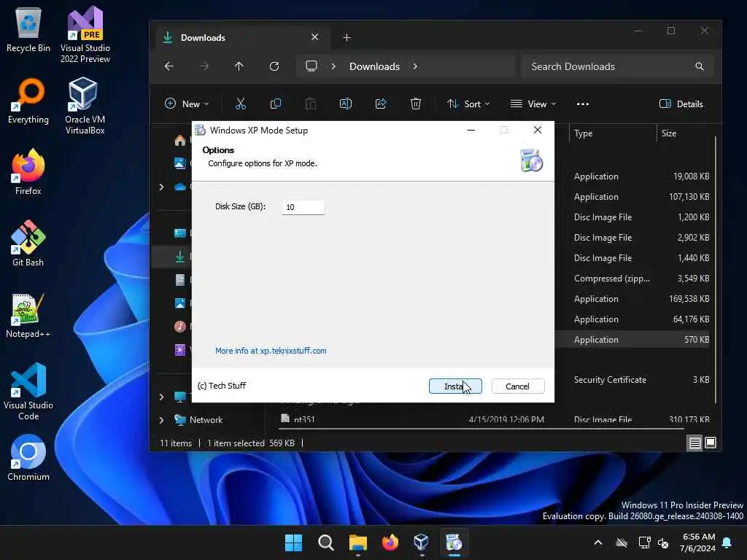
Task: Expand breadcrumb chevron after Downloads
Action: point(415,66)
